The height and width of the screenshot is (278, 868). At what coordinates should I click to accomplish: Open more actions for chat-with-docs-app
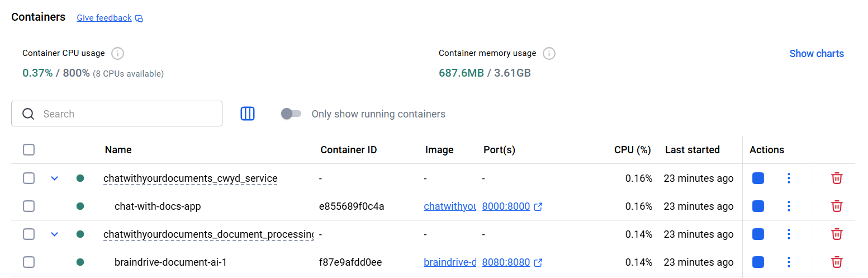pos(789,206)
